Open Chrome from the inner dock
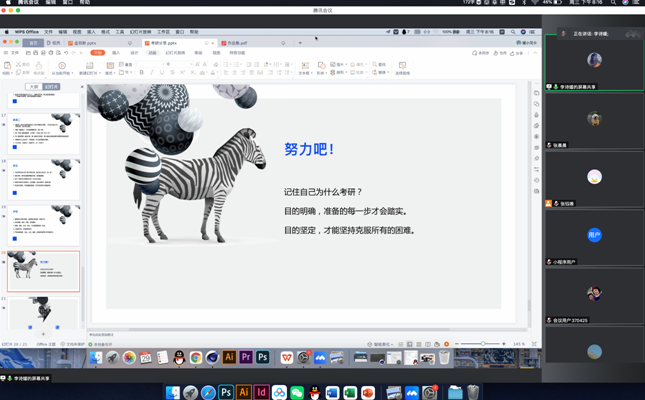This screenshot has width=645, height=400. (196, 357)
